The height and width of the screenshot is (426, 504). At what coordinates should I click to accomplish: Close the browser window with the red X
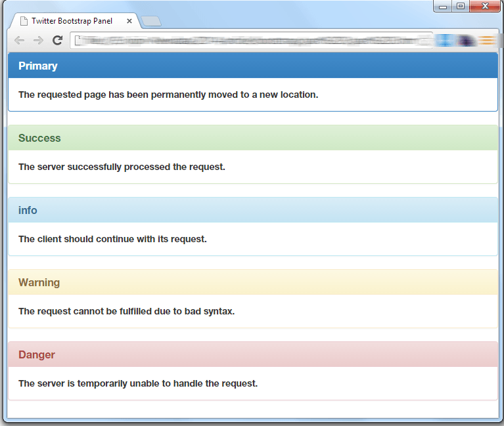(x=485, y=6)
